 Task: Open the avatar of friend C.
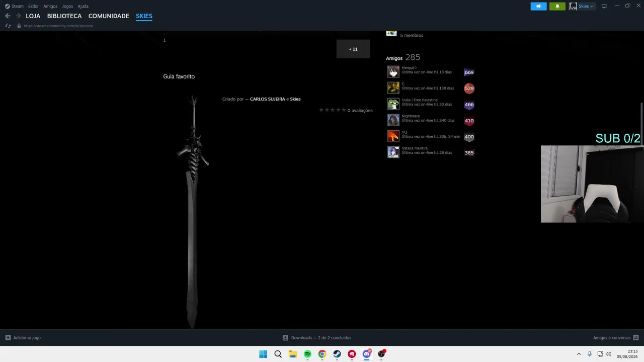click(x=393, y=87)
